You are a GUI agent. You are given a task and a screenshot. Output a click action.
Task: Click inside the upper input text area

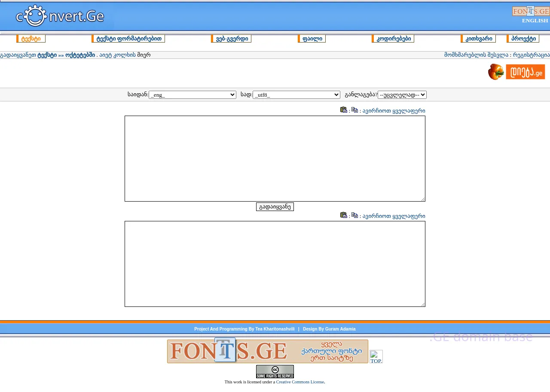tap(275, 158)
